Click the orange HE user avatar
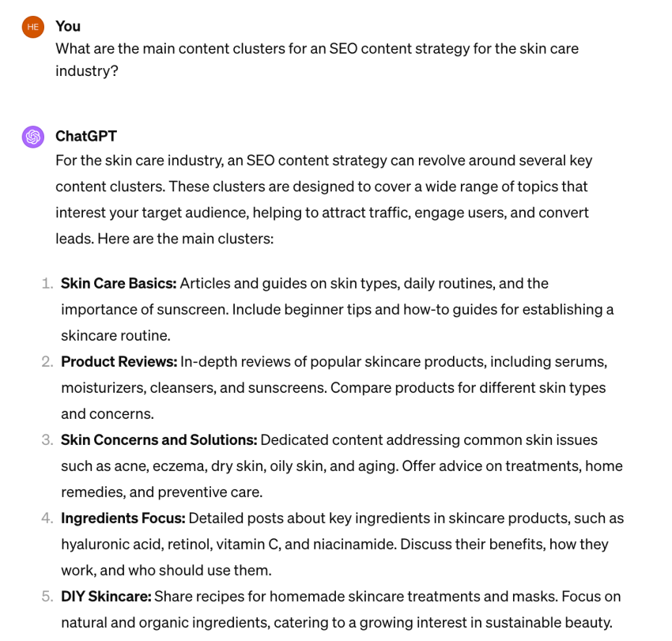Viewport: 672px width, 641px height. click(33, 27)
